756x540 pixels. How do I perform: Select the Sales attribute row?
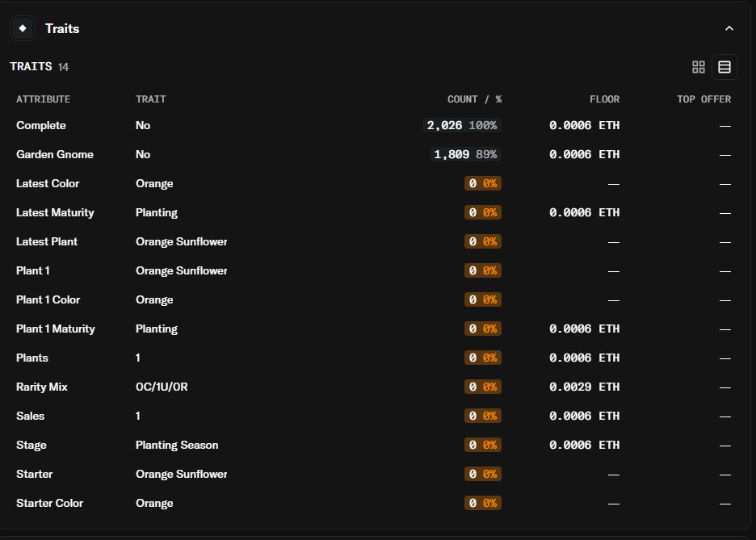tap(374, 416)
